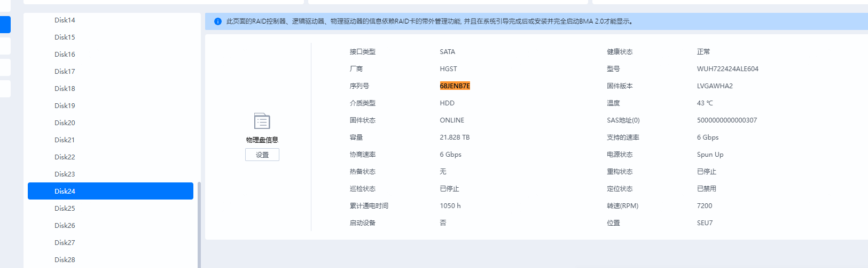
Task: Select Disk14 in the disk list
Action: point(65,20)
